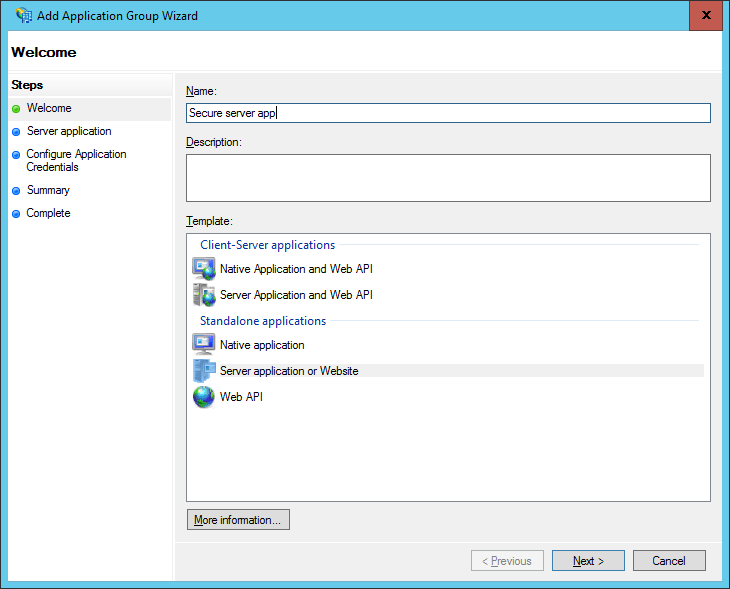The width and height of the screenshot is (730, 589).
Task: Click inside the Description box
Action: (x=448, y=178)
